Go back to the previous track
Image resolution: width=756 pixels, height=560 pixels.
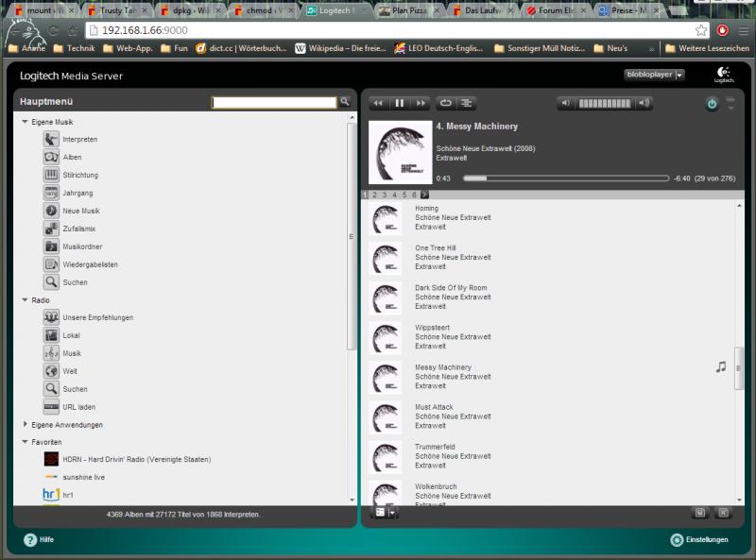pyautogui.click(x=378, y=103)
